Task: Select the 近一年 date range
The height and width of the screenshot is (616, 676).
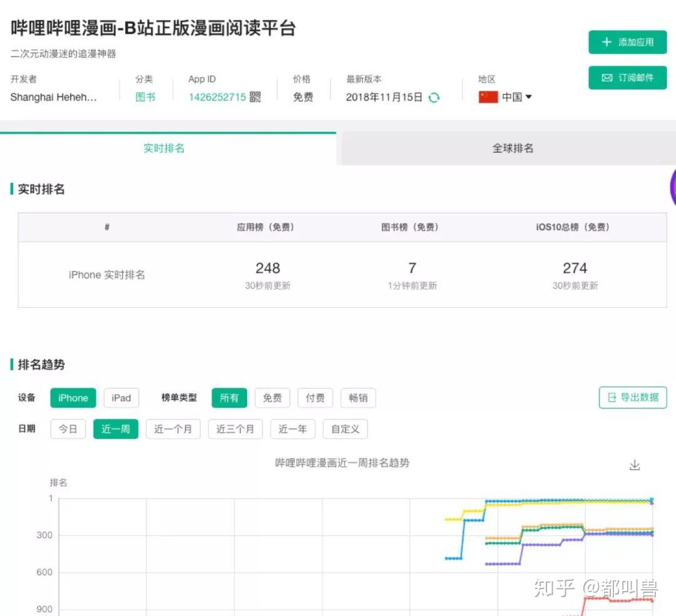Action: pos(293,429)
